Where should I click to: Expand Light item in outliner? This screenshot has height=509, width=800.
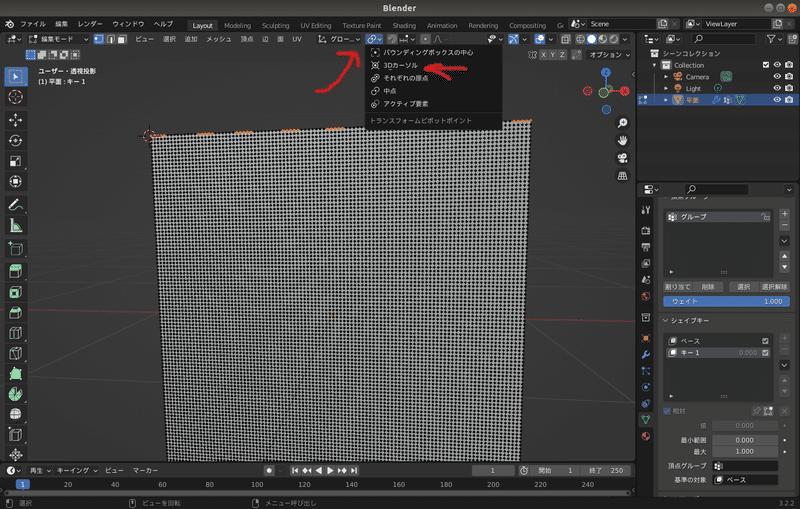pos(666,88)
